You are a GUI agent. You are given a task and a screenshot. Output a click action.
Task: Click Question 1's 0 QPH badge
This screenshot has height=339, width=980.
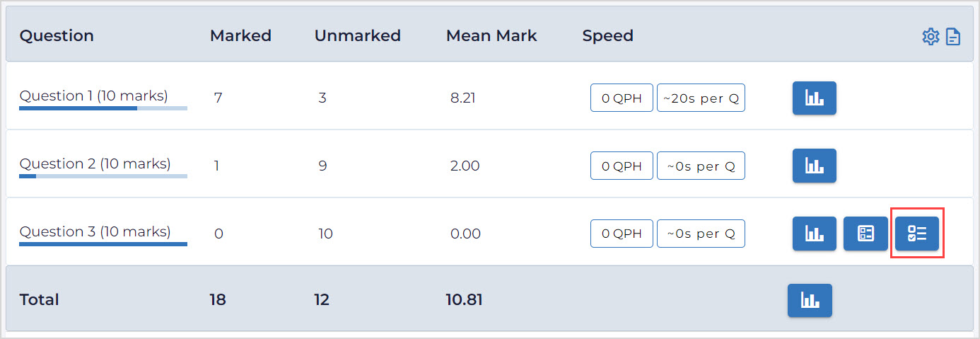click(x=622, y=98)
